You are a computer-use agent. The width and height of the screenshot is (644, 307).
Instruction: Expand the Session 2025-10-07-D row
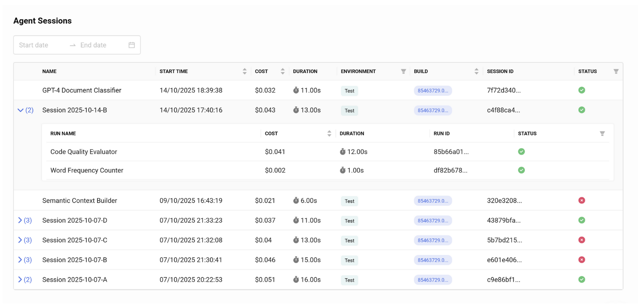click(20, 220)
